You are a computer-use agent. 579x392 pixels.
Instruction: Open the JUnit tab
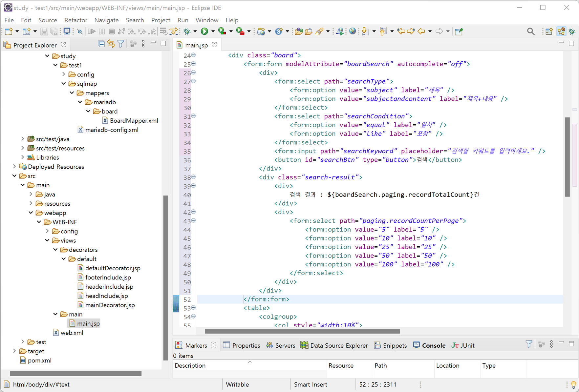click(x=463, y=345)
